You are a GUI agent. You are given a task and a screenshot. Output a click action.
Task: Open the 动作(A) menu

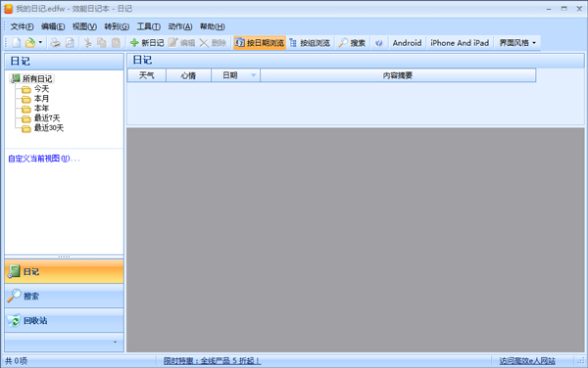[x=180, y=26]
